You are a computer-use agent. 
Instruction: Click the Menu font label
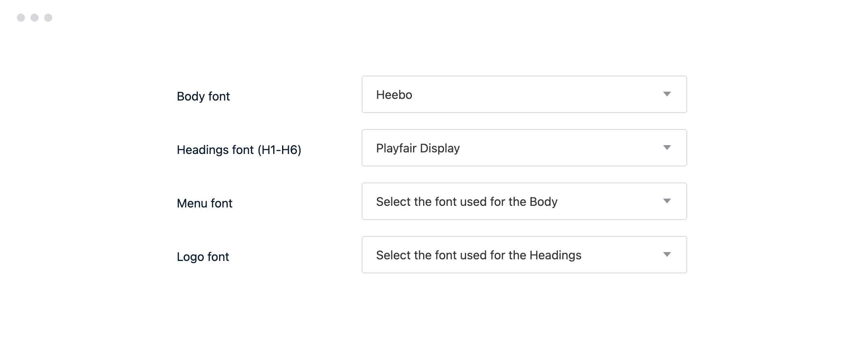[x=205, y=203]
